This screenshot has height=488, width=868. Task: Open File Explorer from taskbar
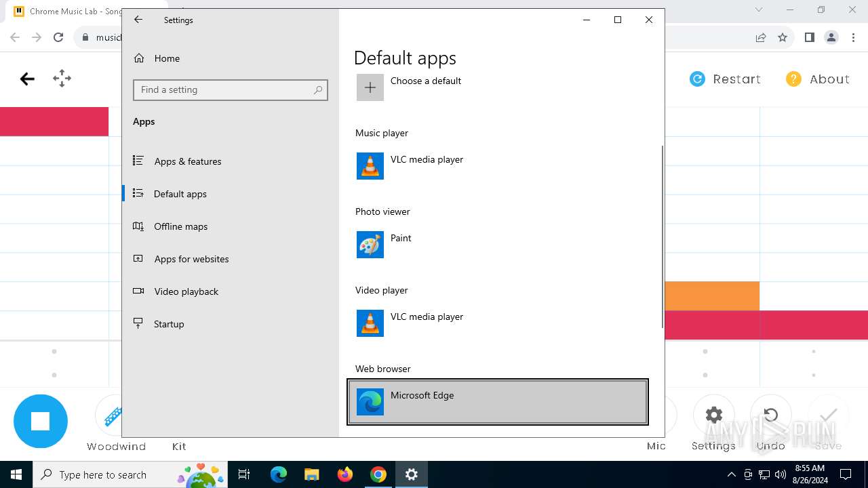click(312, 474)
